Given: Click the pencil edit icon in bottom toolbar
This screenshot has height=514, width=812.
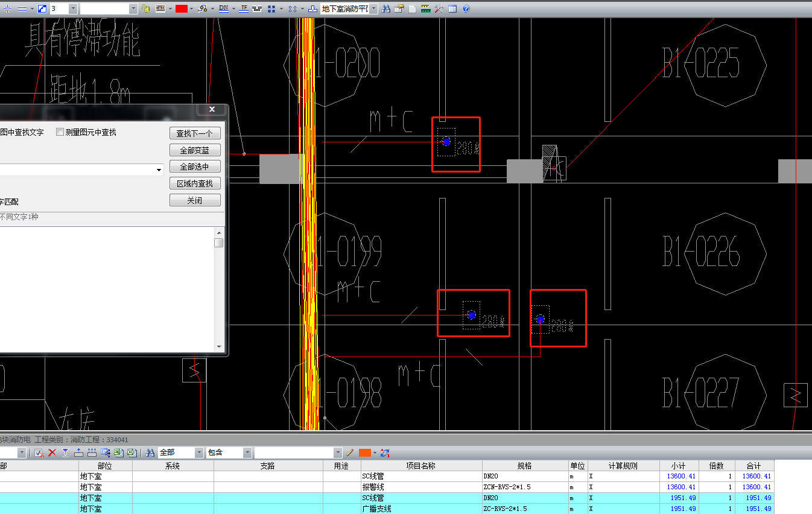Looking at the screenshot, I should [350, 452].
